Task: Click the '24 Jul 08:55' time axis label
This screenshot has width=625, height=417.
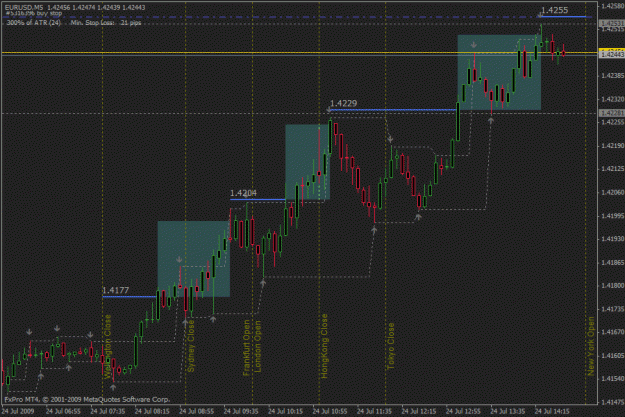Action: click(x=197, y=411)
